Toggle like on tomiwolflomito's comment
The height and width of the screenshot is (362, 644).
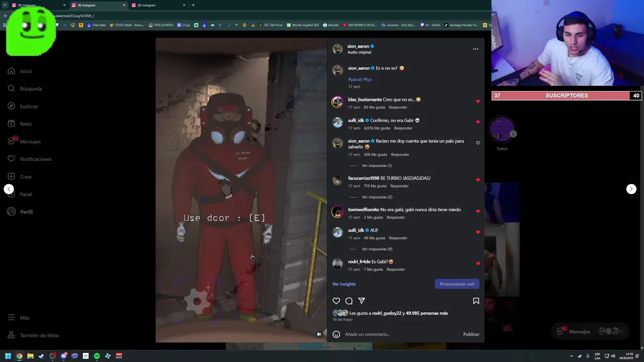point(478,212)
